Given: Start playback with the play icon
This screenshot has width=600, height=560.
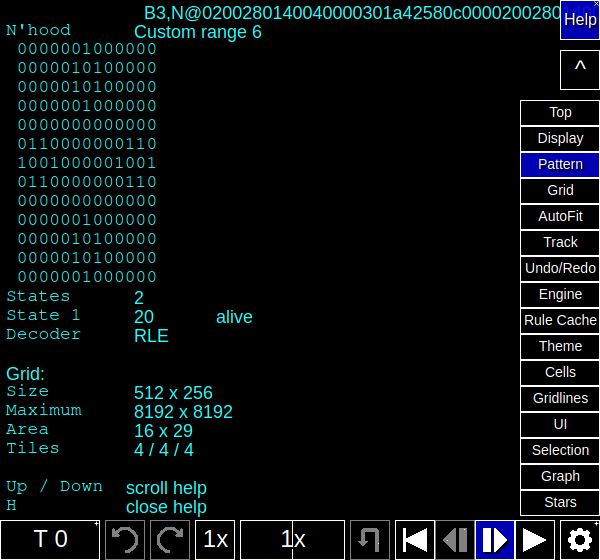Looking at the screenshot, I should point(535,540).
